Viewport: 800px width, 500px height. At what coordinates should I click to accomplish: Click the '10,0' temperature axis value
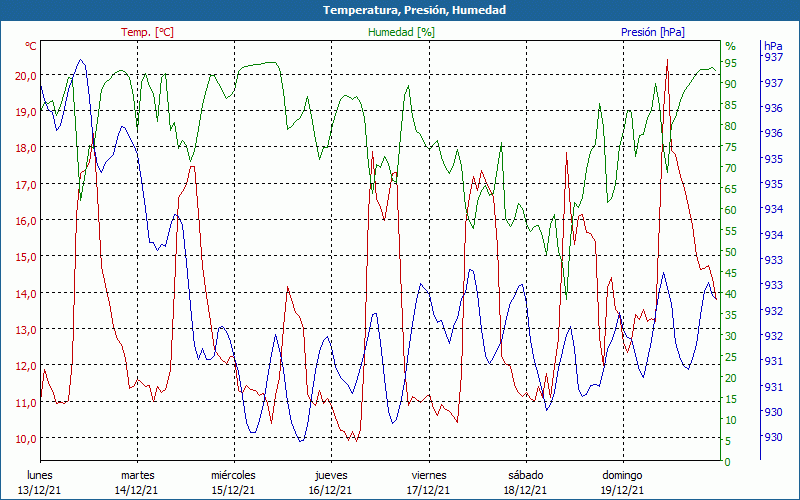tap(26, 439)
